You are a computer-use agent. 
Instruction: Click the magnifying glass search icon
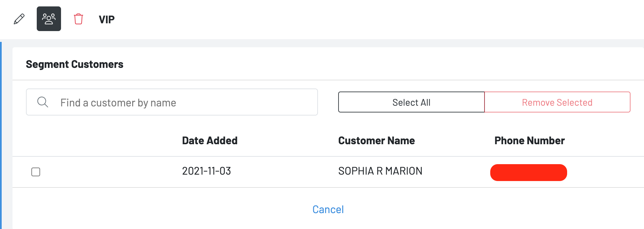pos(43,102)
